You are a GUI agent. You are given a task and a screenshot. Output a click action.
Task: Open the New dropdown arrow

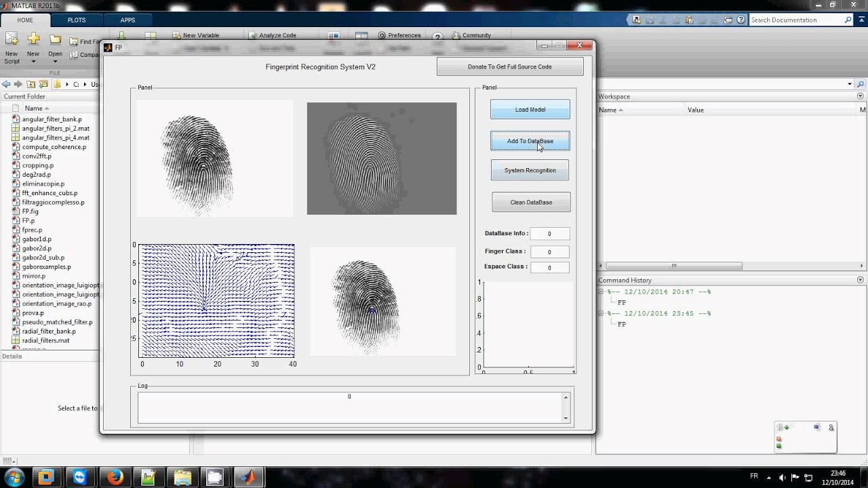coord(33,62)
